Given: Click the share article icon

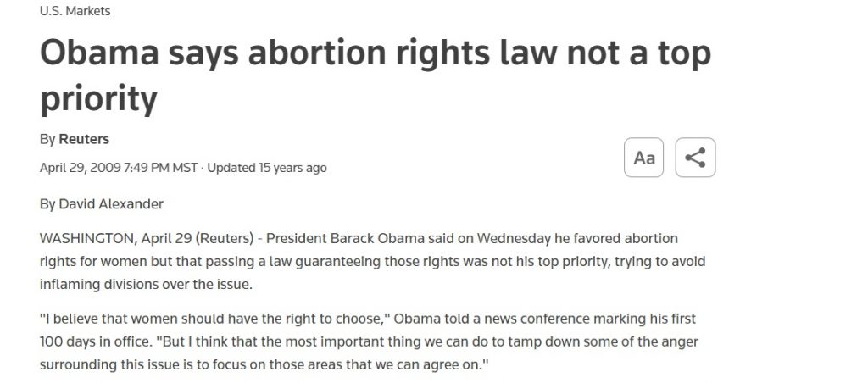Looking at the screenshot, I should [x=695, y=158].
